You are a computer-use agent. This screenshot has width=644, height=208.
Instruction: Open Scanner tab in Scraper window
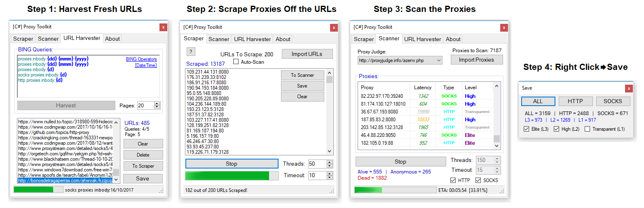(219, 39)
